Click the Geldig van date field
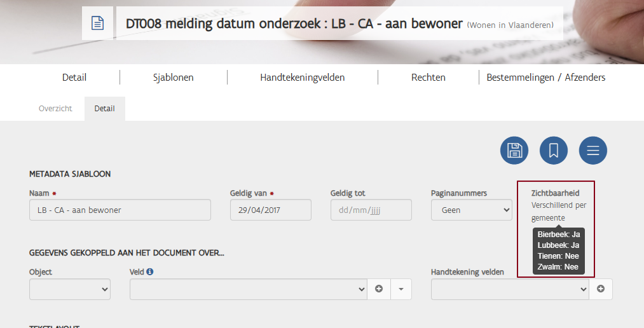Viewport: 644px width, 328px height. coord(270,210)
